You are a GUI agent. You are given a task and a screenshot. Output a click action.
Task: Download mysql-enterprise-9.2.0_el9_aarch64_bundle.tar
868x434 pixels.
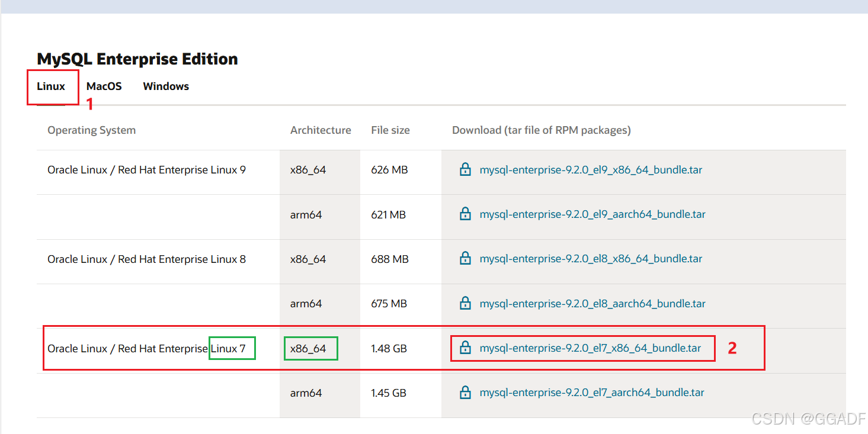pos(592,214)
